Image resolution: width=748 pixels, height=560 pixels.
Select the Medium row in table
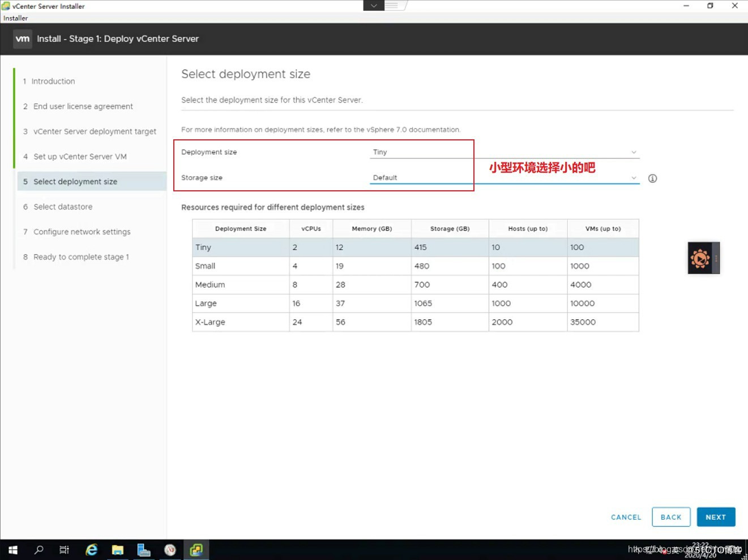click(416, 285)
